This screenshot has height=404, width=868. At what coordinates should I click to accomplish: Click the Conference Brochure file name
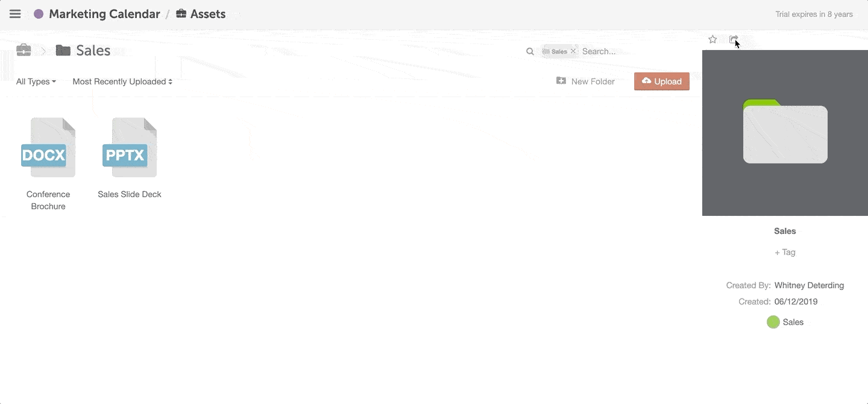[48, 200]
